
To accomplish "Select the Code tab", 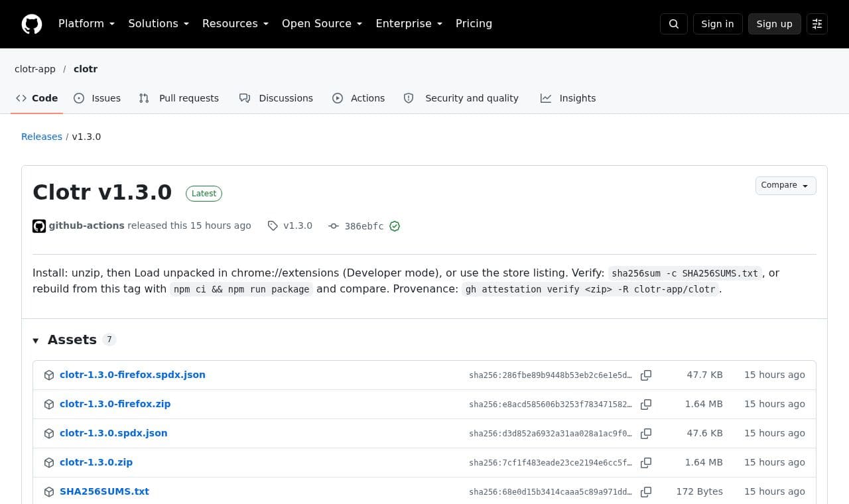I will pos(37,98).
